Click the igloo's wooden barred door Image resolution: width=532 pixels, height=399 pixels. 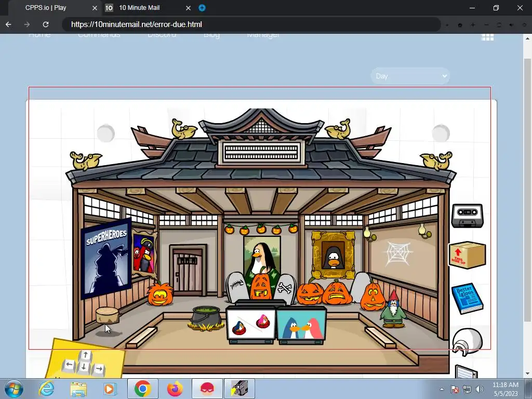pos(188,270)
